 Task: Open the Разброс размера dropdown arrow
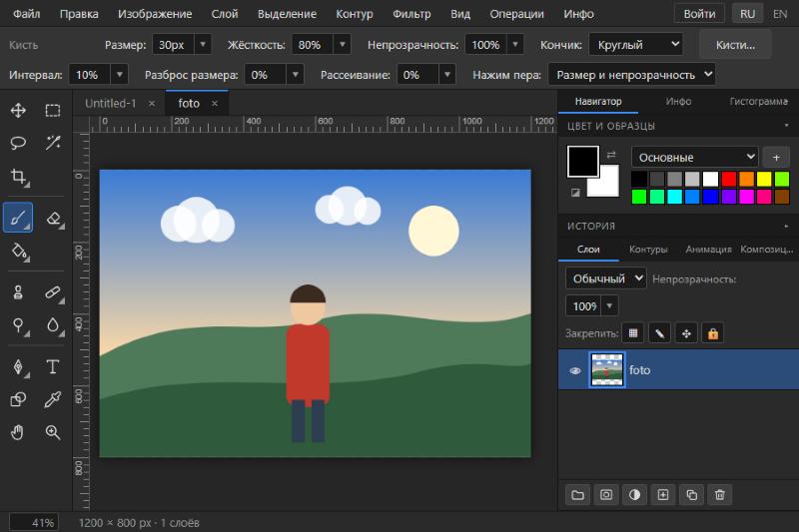coord(295,75)
